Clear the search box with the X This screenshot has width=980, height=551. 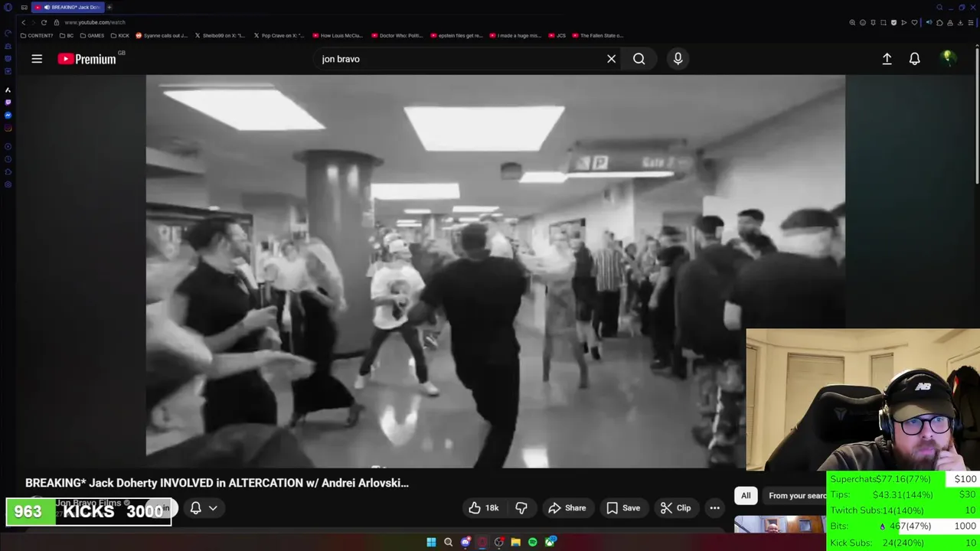[611, 59]
